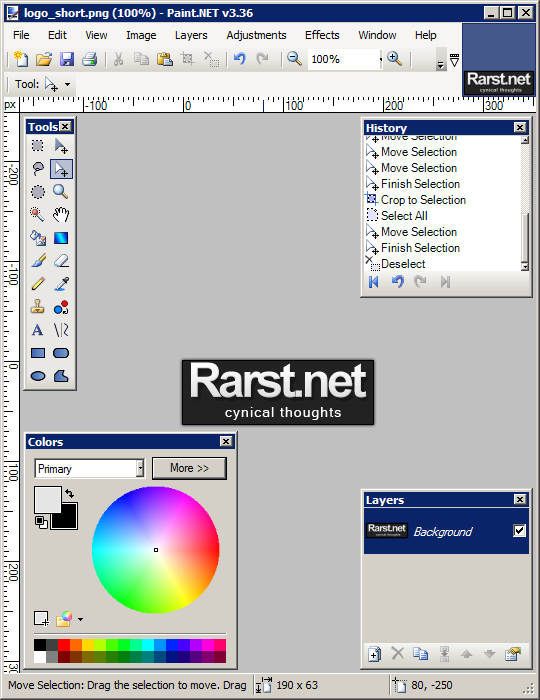Swap primary and secondary colors arrow
The image size is (540, 700).
(70, 493)
